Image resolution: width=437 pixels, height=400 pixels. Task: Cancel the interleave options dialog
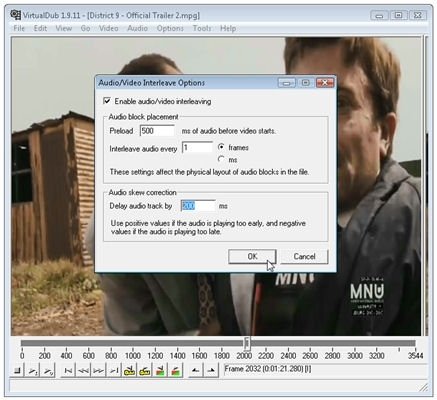point(304,256)
